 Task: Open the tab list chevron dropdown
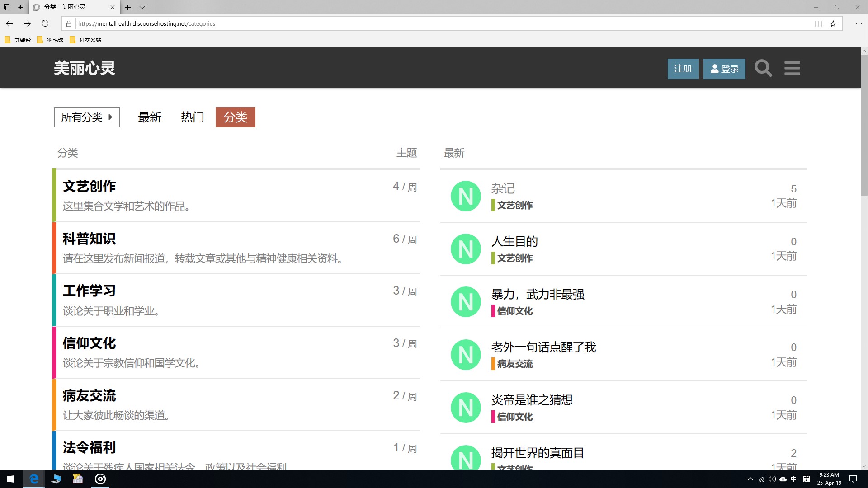pos(142,7)
